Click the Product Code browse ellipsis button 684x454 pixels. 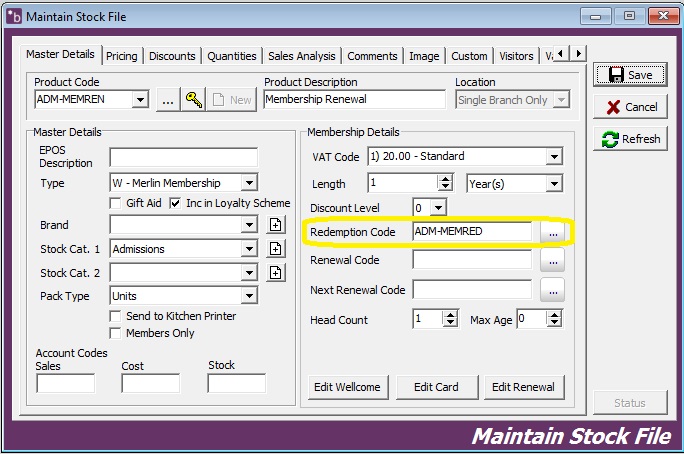(x=167, y=100)
